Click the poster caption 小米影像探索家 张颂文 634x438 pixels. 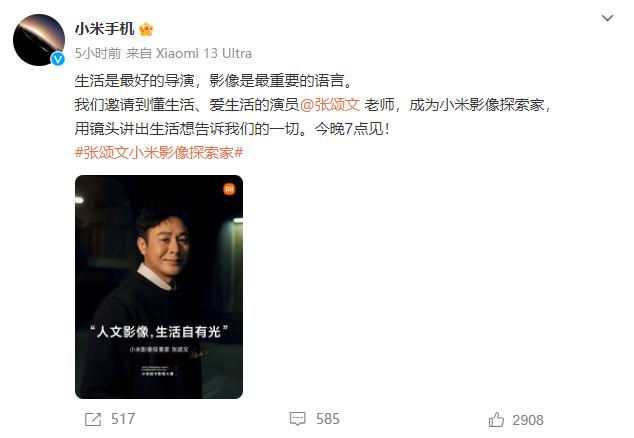159,349
